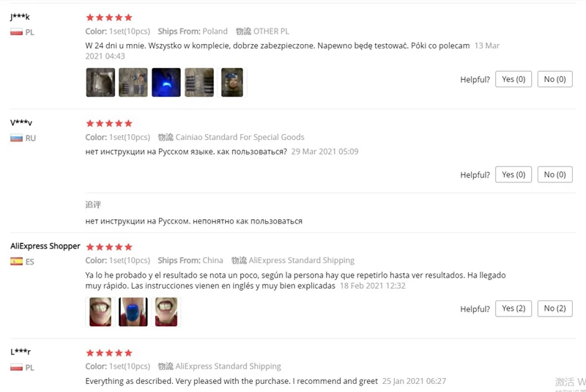Open first photo in J***k's review
This screenshot has width=586, height=392.
(100, 82)
